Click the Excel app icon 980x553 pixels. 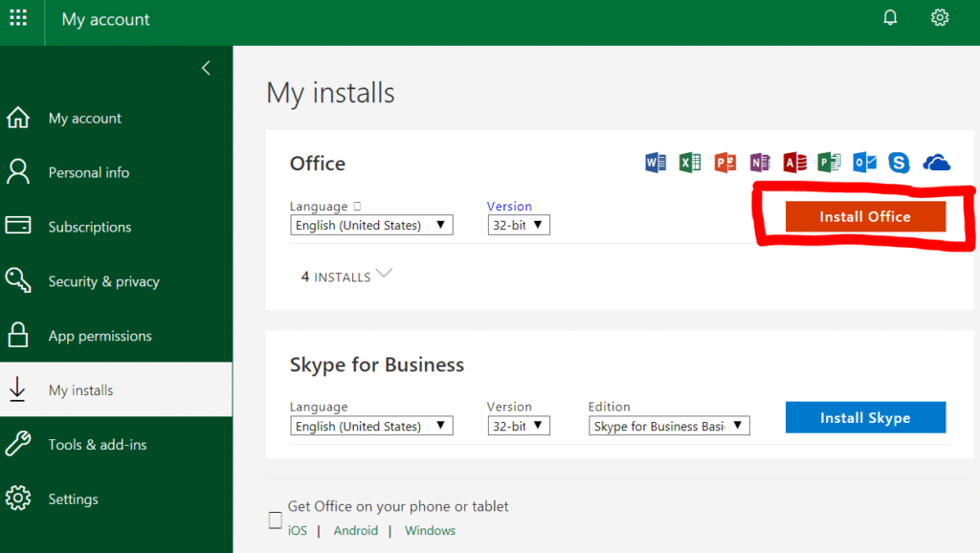point(690,163)
